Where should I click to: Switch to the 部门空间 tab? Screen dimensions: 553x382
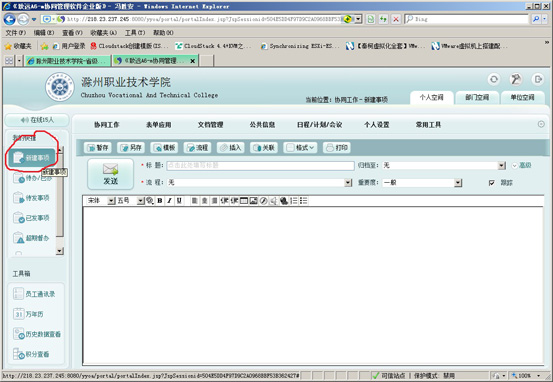click(477, 98)
